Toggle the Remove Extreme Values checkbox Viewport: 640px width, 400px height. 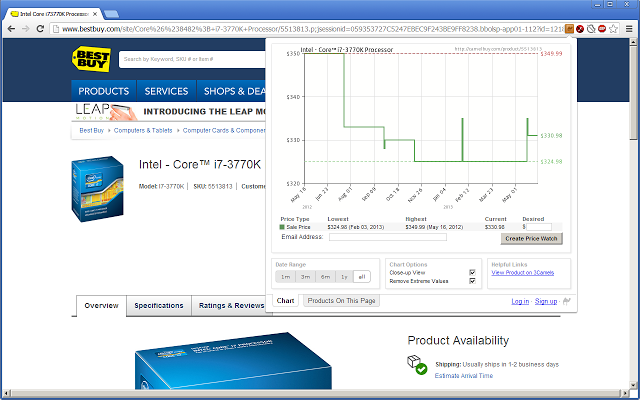(472, 281)
